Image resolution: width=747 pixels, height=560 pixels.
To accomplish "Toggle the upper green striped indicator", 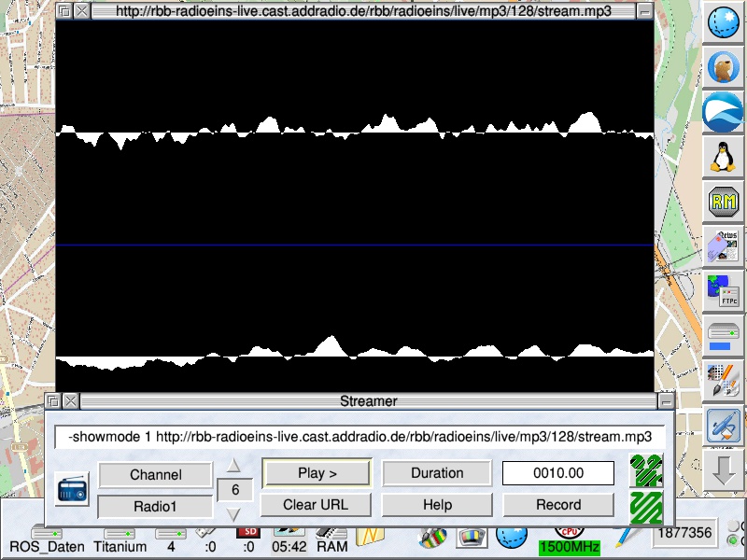I will click(x=646, y=470).
